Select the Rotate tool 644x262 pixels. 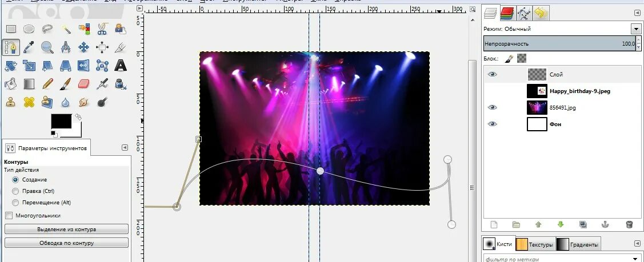pyautogui.click(x=11, y=66)
